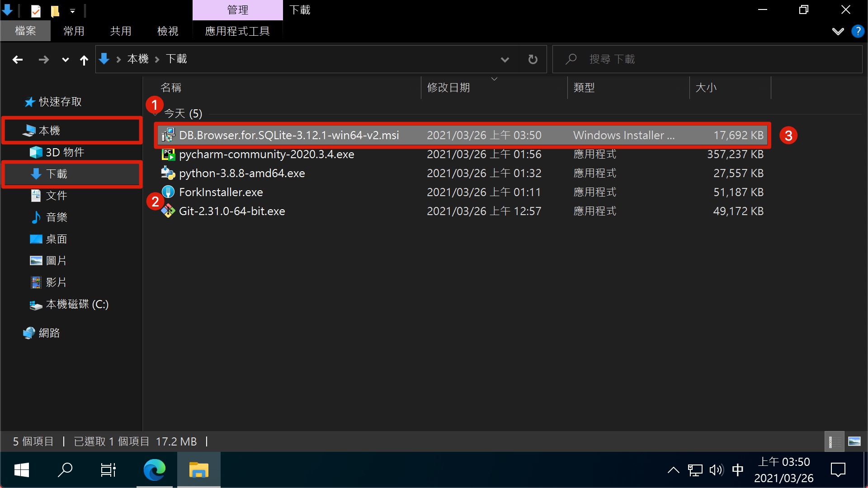
Task: Click the 17,692 KB size cell
Action: [738, 135]
